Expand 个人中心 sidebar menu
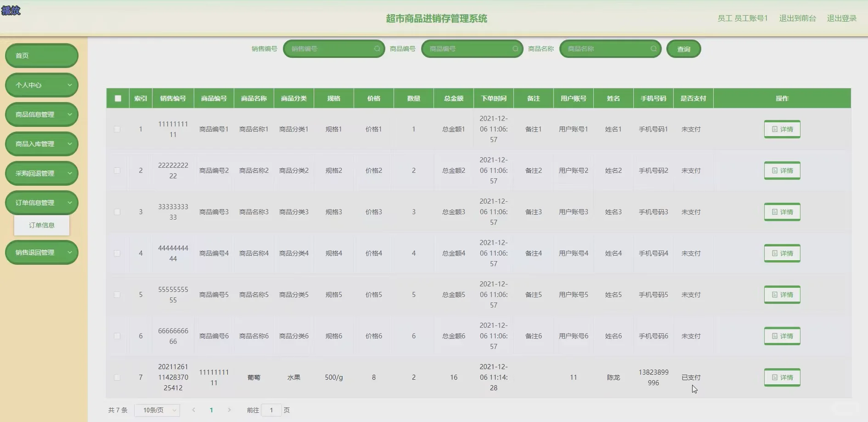868x422 pixels. point(42,85)
